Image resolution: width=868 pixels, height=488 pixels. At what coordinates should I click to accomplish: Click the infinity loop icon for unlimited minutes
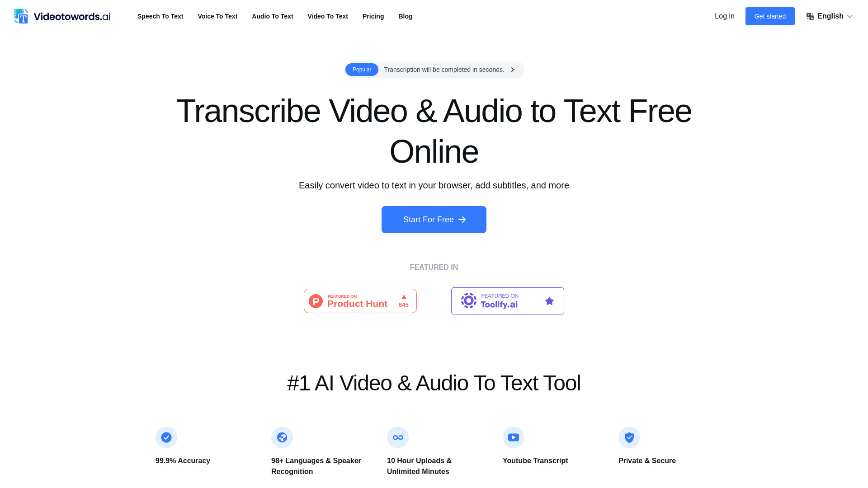[398, 437]
